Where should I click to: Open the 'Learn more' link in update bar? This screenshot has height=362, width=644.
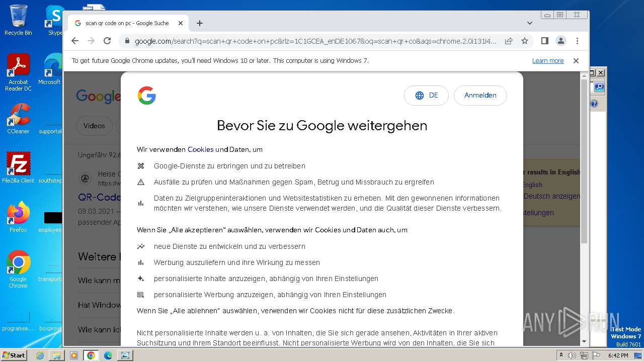coord(548,60)
